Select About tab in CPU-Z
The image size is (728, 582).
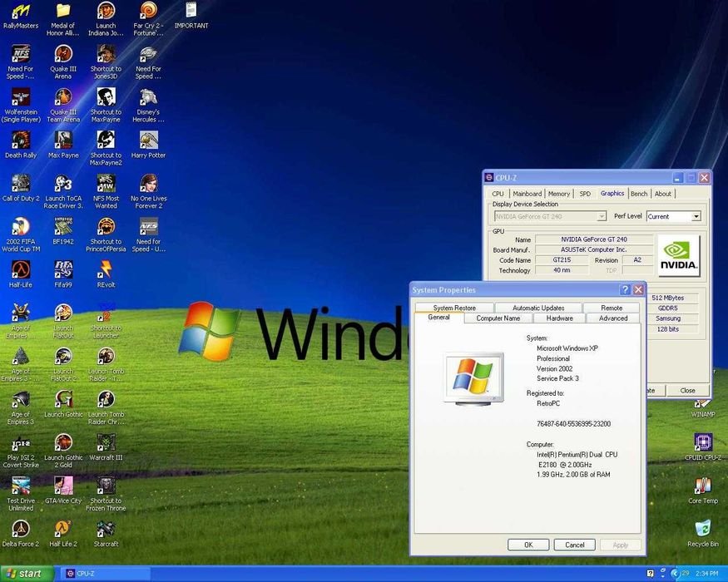click(x=662, y=194)
